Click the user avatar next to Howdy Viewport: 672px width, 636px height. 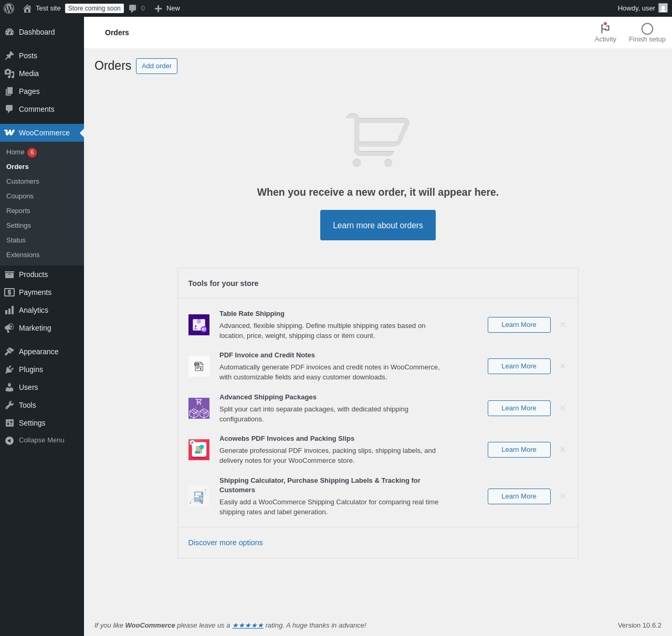663,8
